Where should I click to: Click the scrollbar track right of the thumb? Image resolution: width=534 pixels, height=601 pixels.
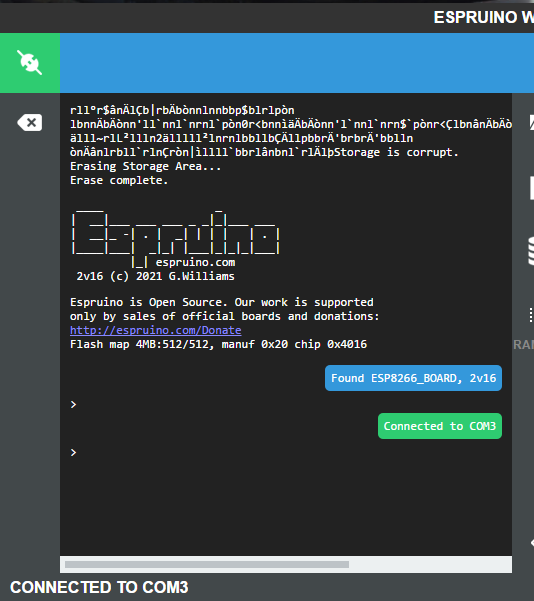point(429,564)
